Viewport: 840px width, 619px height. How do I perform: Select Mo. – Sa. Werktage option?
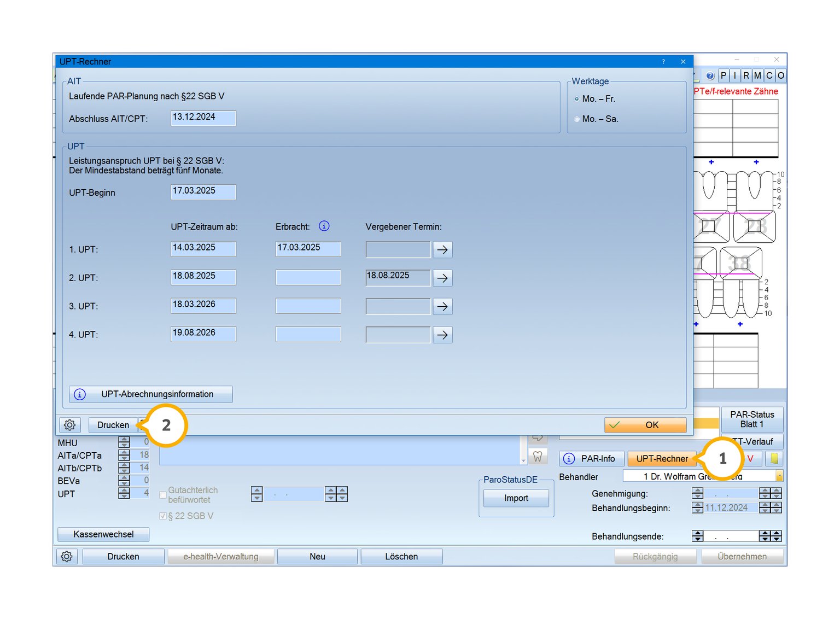576,119
